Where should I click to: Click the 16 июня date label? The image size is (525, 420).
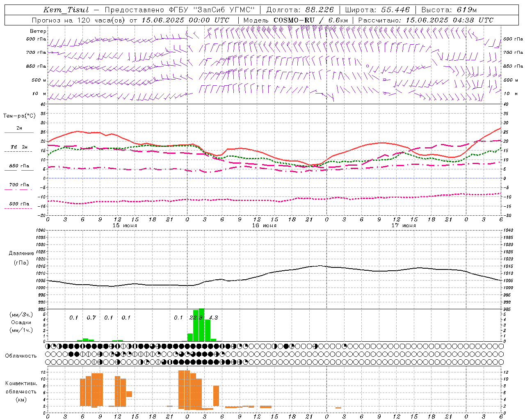[x=264, y=226]
